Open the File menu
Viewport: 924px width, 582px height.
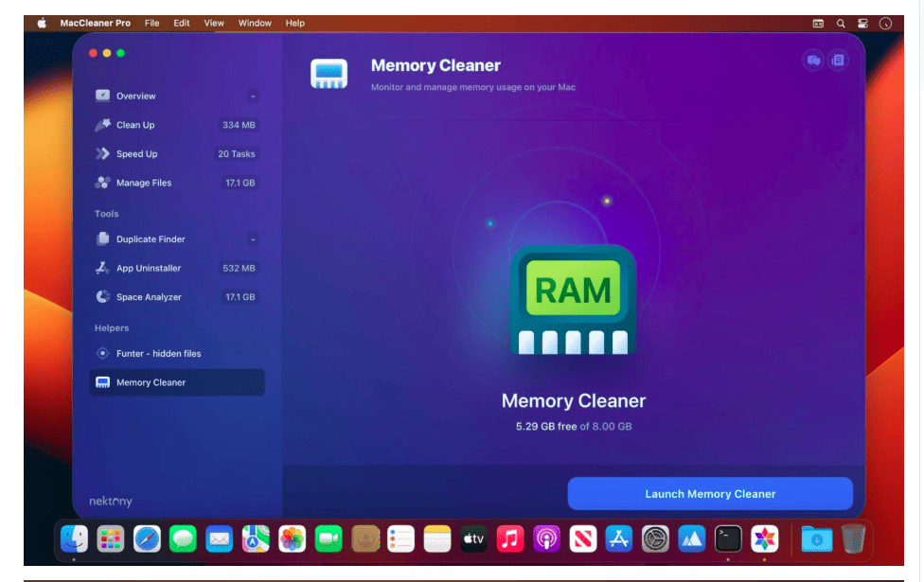(x=152, y=23)
